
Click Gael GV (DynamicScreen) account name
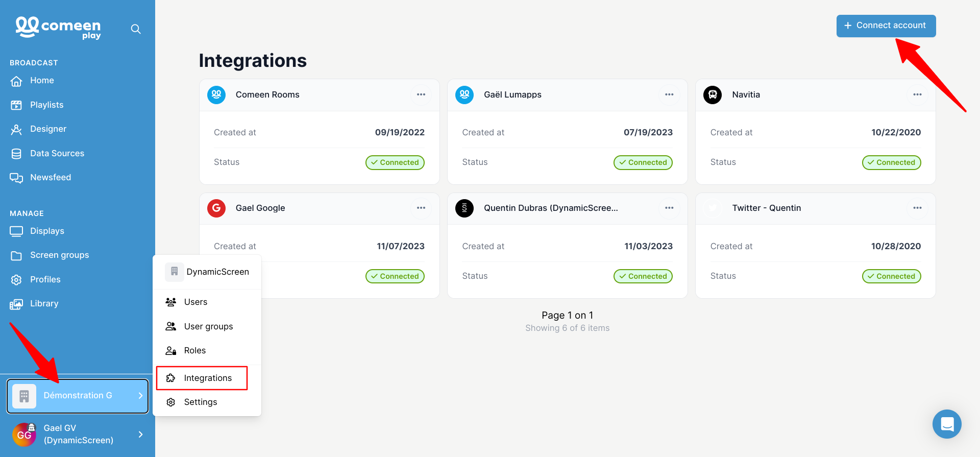pos(79,434)
